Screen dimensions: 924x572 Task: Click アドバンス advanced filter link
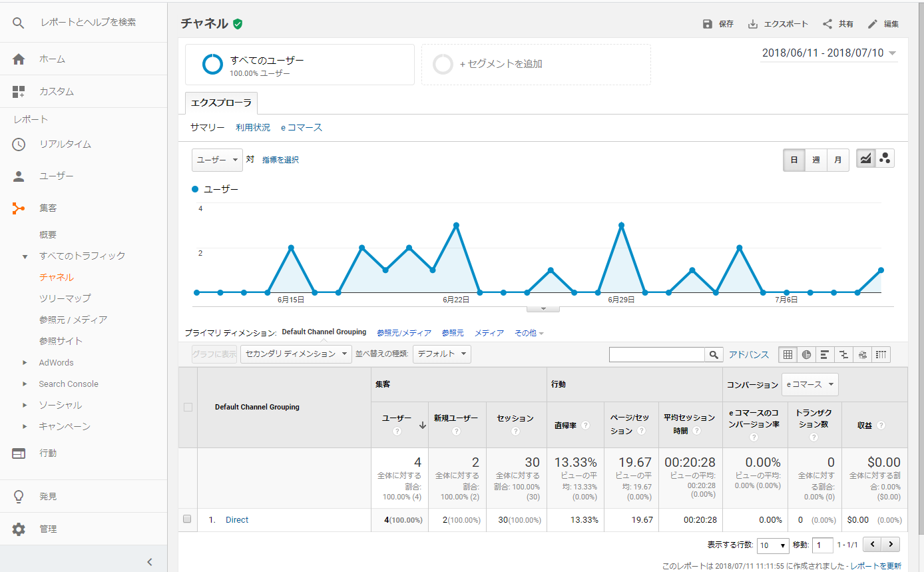coord(749,355)
